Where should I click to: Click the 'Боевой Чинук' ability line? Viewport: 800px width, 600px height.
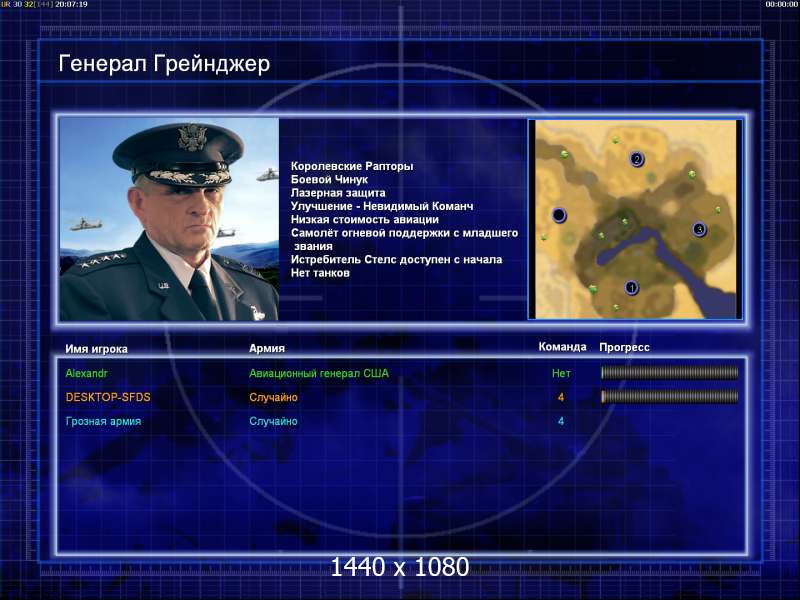tap(329, 180)
